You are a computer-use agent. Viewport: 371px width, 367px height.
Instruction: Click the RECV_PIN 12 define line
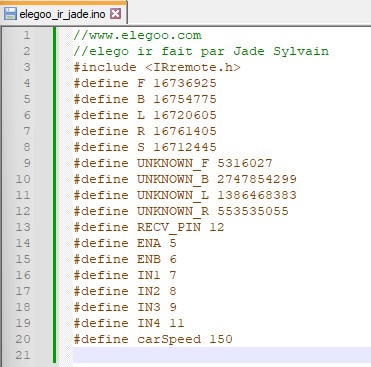coord(149,227)
